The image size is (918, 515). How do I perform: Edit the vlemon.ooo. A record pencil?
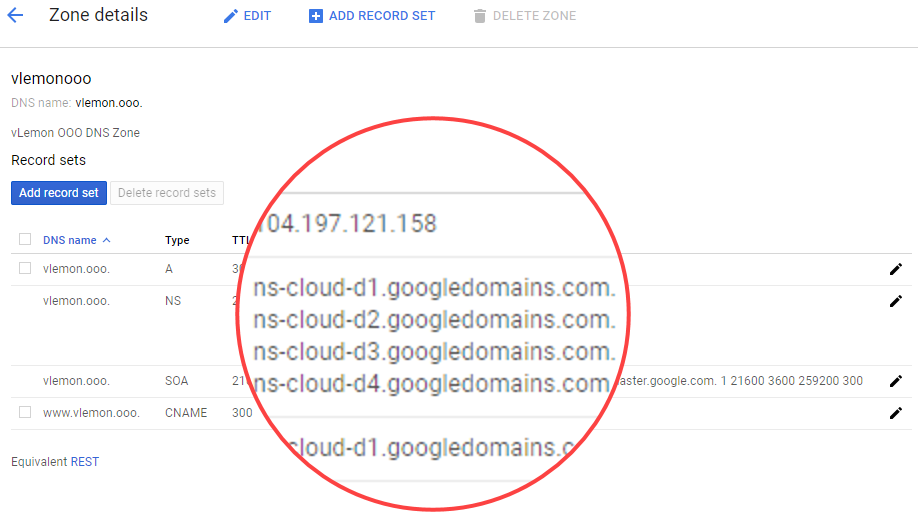coord(895,269)
